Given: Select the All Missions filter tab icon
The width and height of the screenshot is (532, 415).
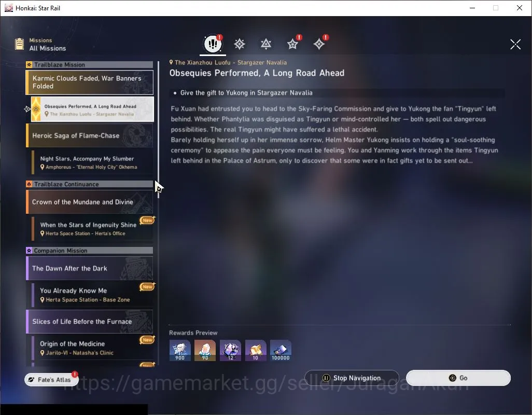Looking at the screenshot, I should click(x=213, y=44).
